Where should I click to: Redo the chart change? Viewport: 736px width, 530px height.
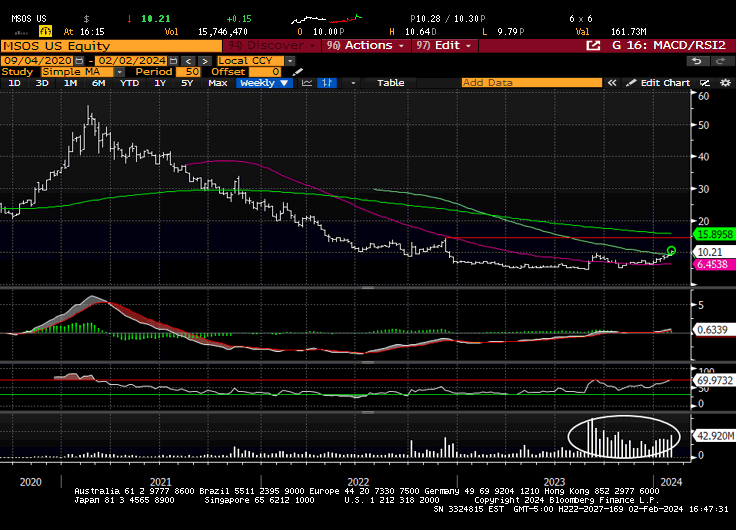[x=719, y=61]
